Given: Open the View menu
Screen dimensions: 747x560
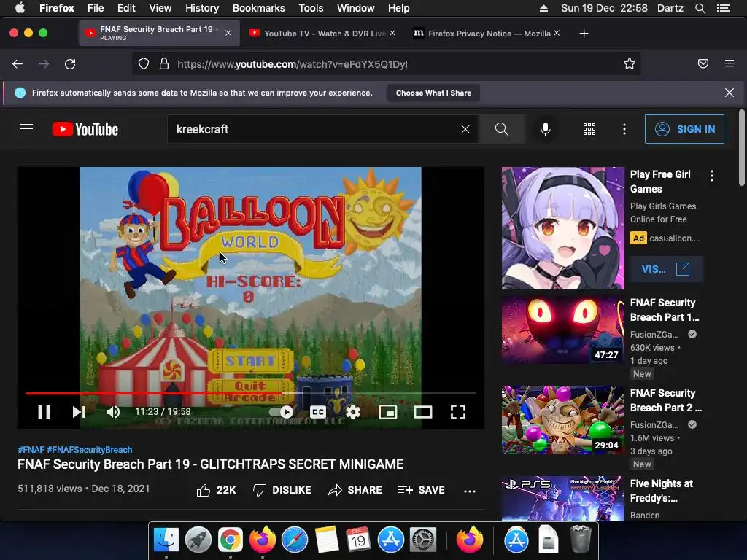Looking at the screenshot, I should (x=160, y=8).
